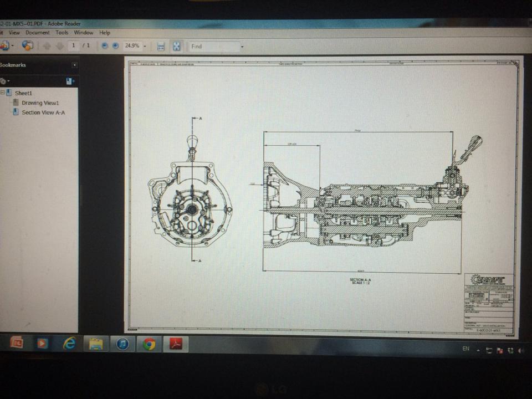Click the volume speaker icon in tray
Image resolution: width=532 pixels, height=399 pixels.
click(x=521, y=351)
